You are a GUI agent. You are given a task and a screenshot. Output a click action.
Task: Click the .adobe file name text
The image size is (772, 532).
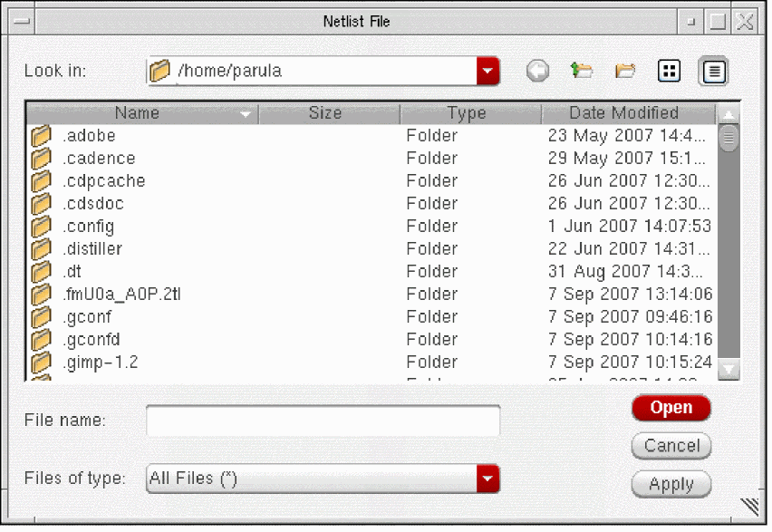(89, 135)
